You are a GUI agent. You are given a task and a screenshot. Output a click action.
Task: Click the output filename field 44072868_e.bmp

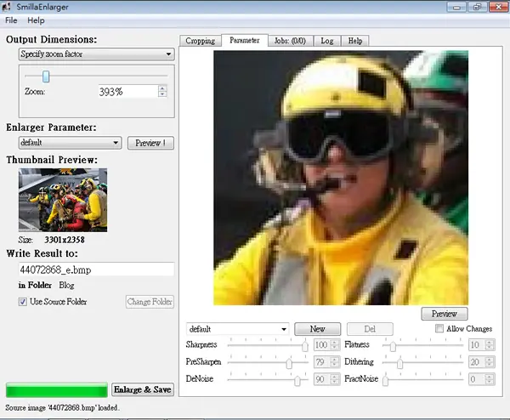click(97, 270)
